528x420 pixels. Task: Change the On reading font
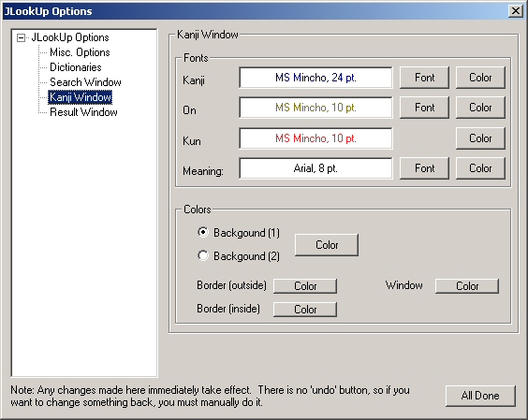424,108
